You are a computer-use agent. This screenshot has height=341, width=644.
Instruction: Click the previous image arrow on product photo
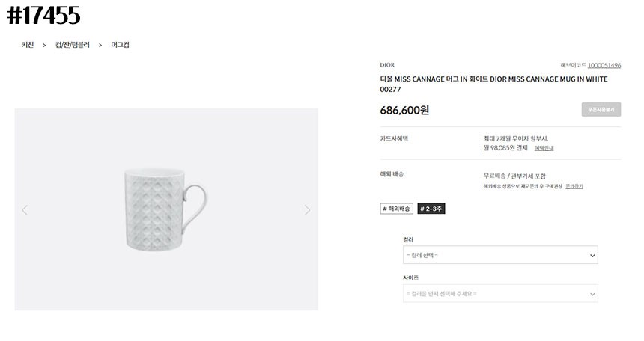coord(25,210)
